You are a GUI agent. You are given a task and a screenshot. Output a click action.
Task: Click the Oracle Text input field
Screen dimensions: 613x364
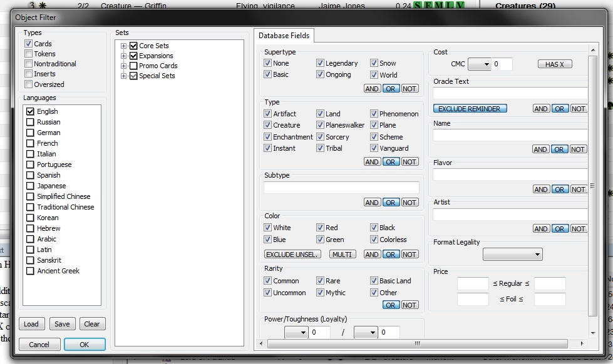click(x=510, y=93)
